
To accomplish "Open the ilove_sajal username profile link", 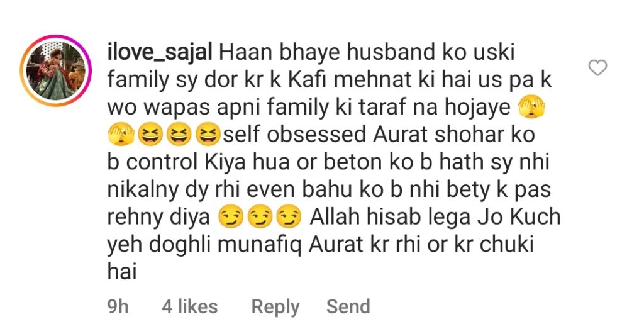I will [159, 54].
